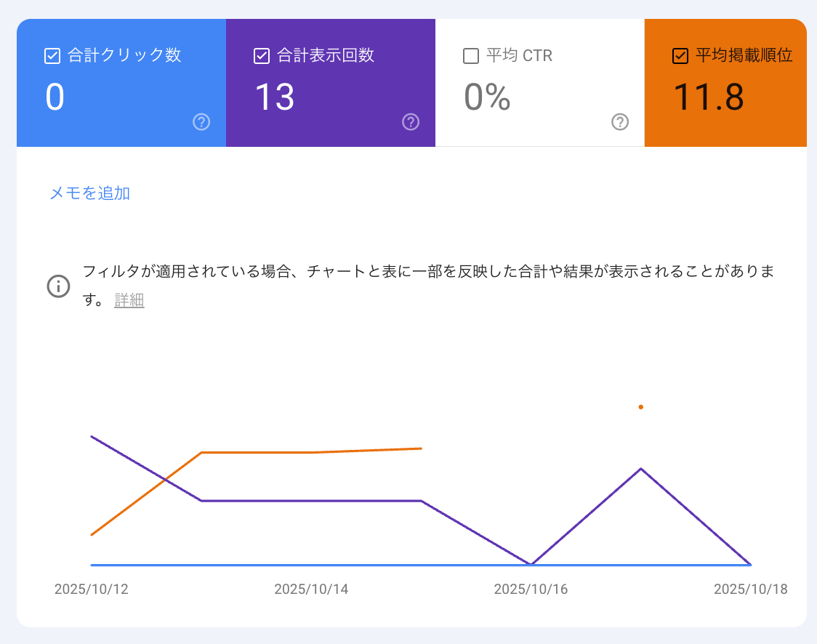Click the purple line's peak after 2025/10/16
The height and width of the screenshot is (644, 817).
pyautogui.click(x=640, y=469)
